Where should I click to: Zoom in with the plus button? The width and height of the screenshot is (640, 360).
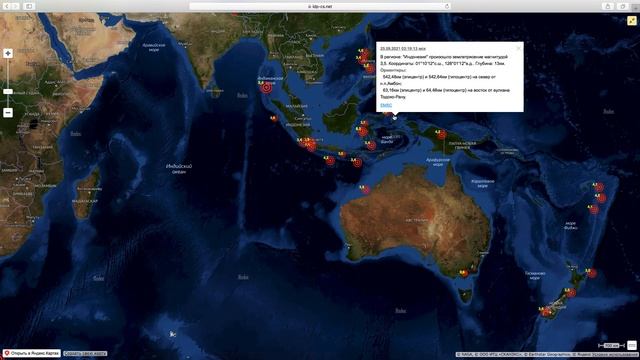click(8, 53)
